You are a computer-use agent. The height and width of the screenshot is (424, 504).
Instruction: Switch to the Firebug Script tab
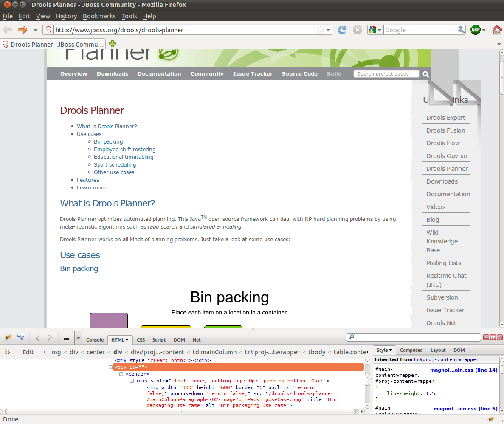pos(159,340)
